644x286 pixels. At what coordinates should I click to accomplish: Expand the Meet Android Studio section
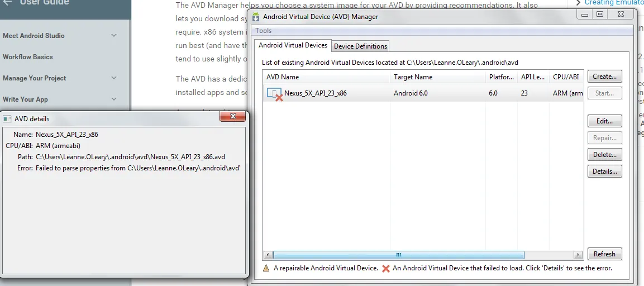[114, 36]
